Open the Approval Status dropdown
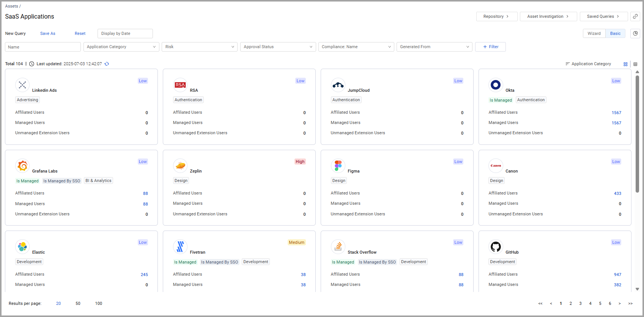The height and width of the screenshot is (317, 644). [278, 47]
